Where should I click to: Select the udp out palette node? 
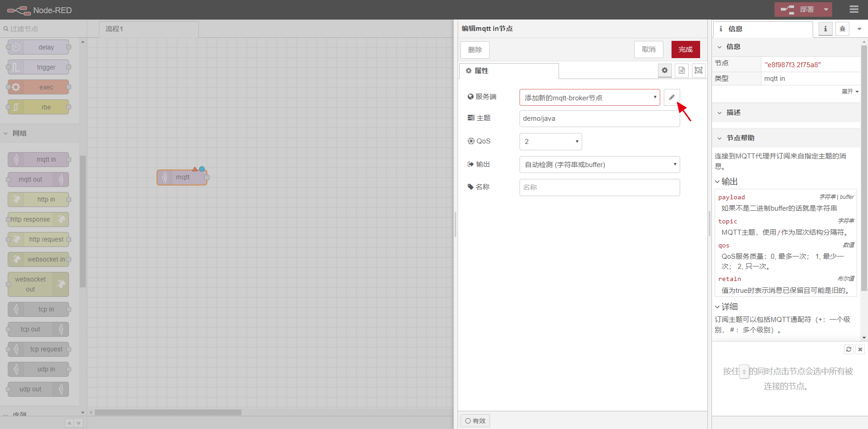(x=38, y=389)
